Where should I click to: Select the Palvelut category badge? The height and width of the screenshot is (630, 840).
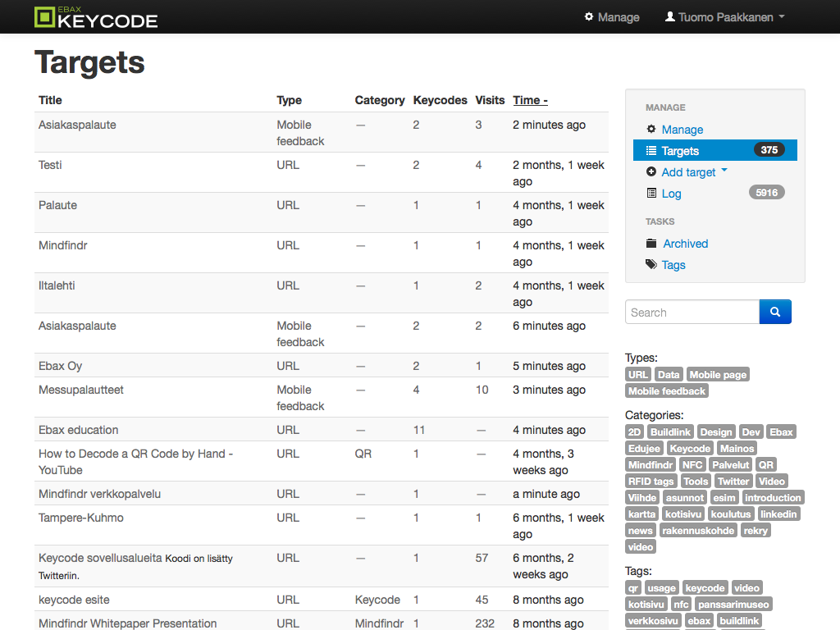[730, 465]
